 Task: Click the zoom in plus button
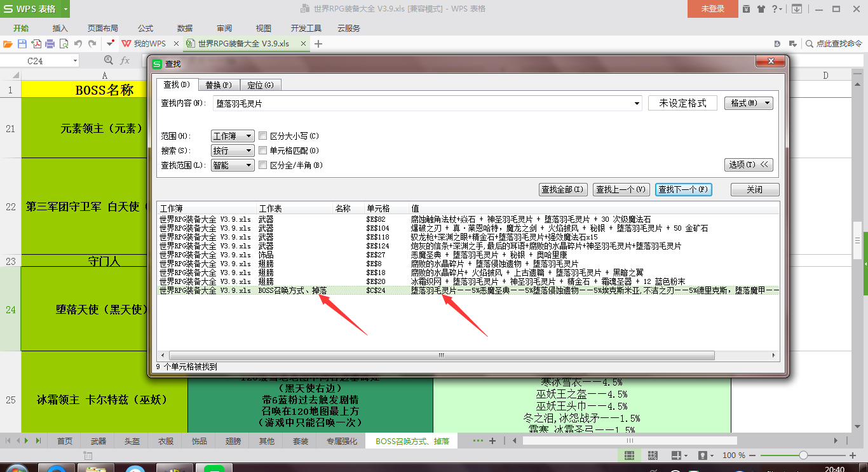pyautogui.click(x=853, y=455)
